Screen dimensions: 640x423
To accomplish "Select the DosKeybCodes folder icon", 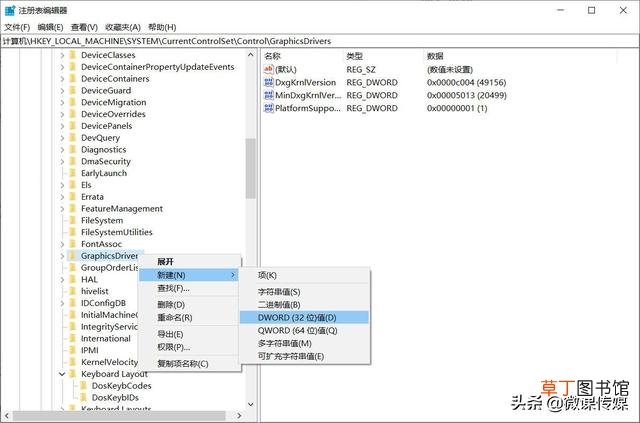I will tap(84, 385).
